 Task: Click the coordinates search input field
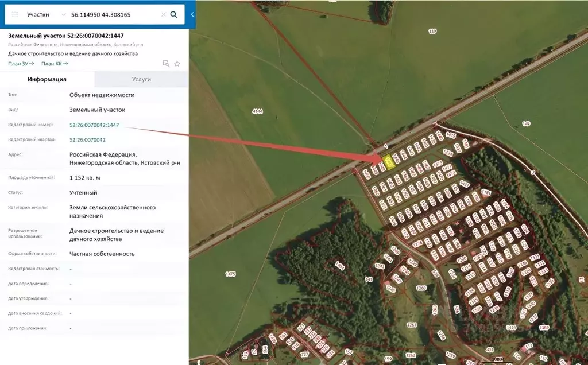[114, 14]
